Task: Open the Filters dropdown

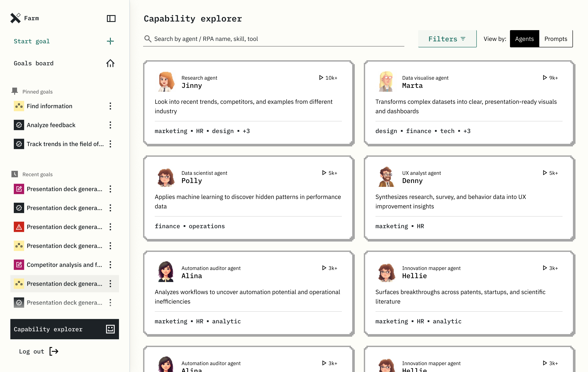Action: (x=447, y=39)
